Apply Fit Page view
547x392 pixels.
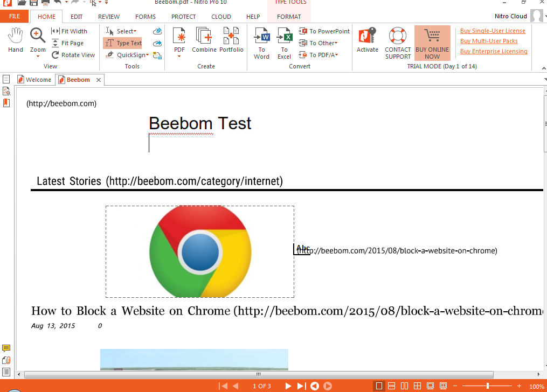click(x=67, y=43)
